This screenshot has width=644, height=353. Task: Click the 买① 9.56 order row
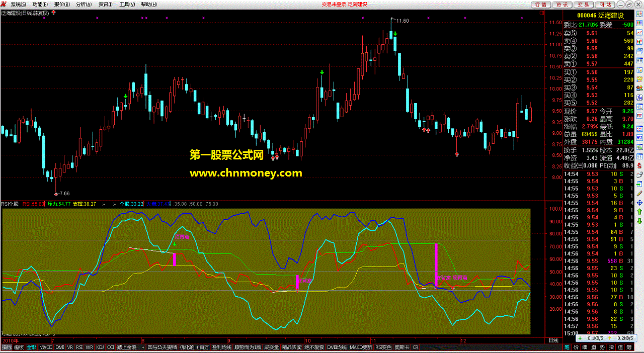(x=598, y=72)
